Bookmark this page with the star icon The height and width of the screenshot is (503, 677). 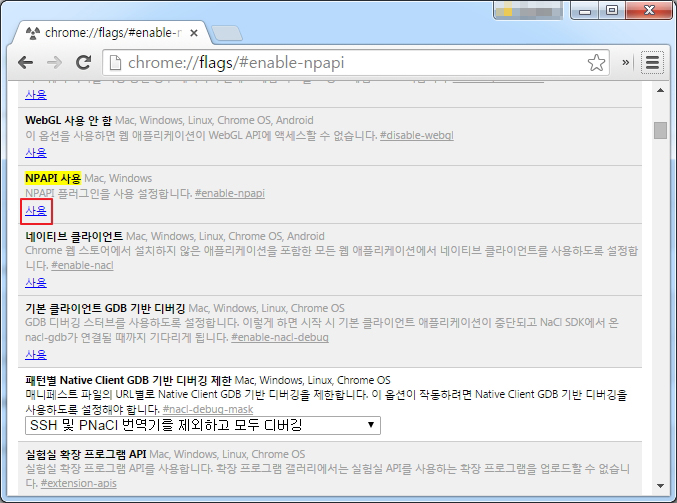click(597, 63)
